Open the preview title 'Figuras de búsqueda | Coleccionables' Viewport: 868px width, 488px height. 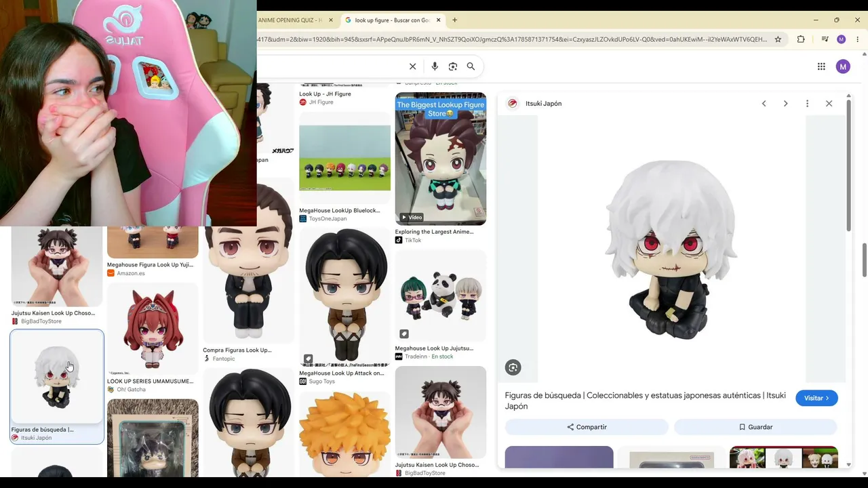click(645, 401)
